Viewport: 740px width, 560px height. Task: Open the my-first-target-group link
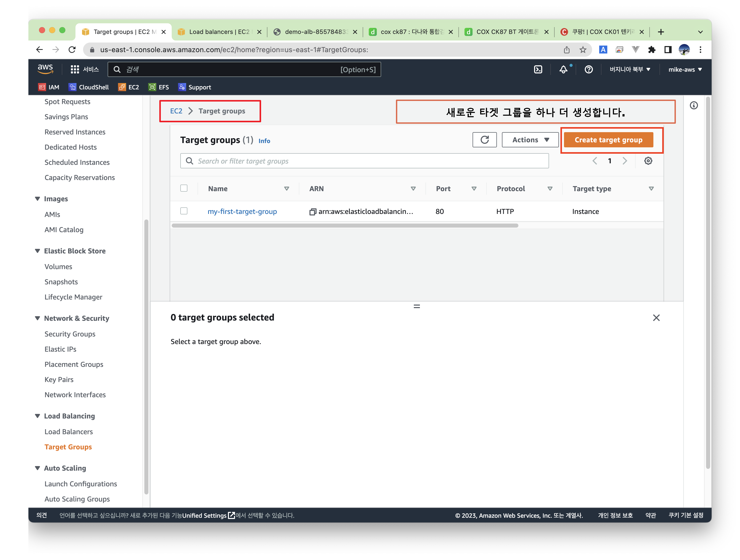pos(242,212)
